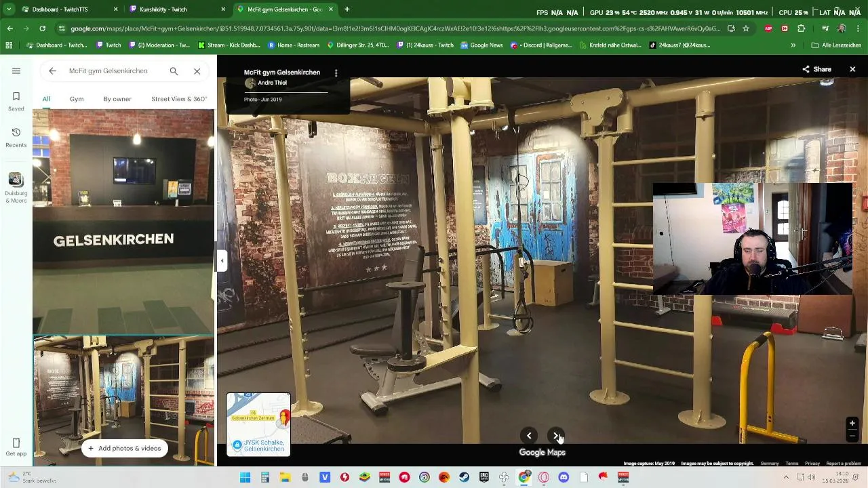Open the Duisburg & Moers recent item

pyautogui.click(x=16, y=188)
